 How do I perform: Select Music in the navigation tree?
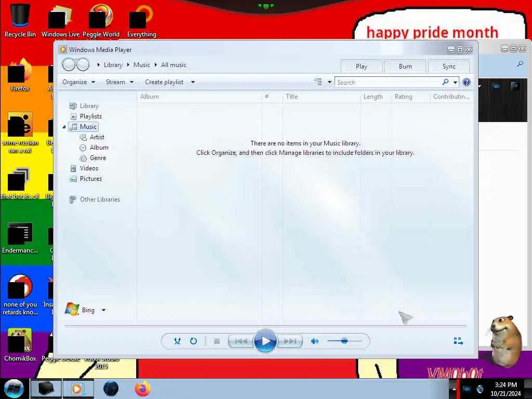tap(84, 127)
